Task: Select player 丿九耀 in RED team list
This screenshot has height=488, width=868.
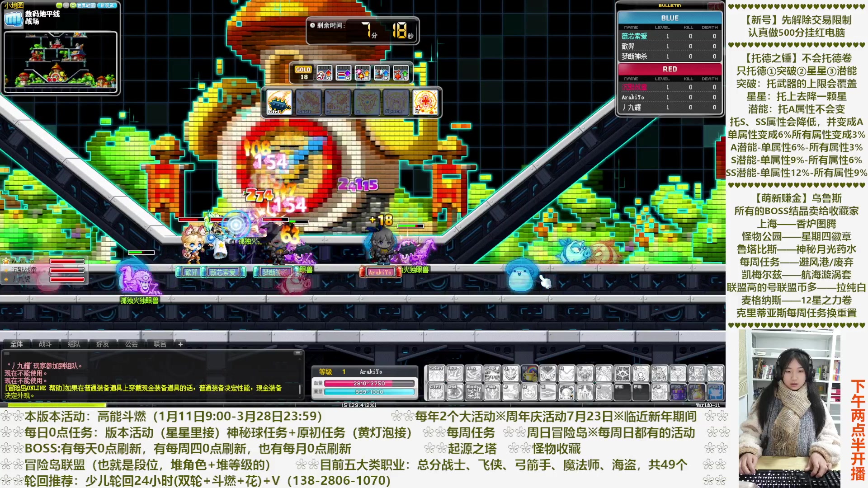Action: 670,108
